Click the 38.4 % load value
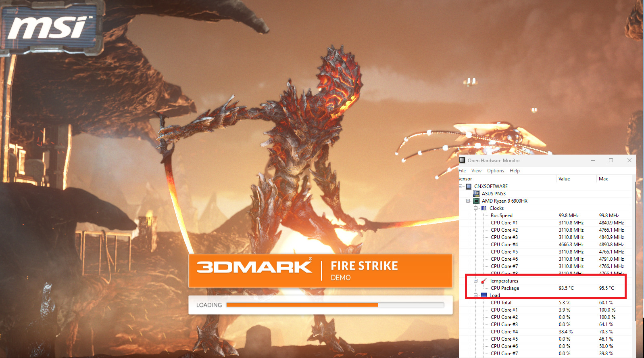This screenshot has height=358, width=644. click(x=566, y=332)
